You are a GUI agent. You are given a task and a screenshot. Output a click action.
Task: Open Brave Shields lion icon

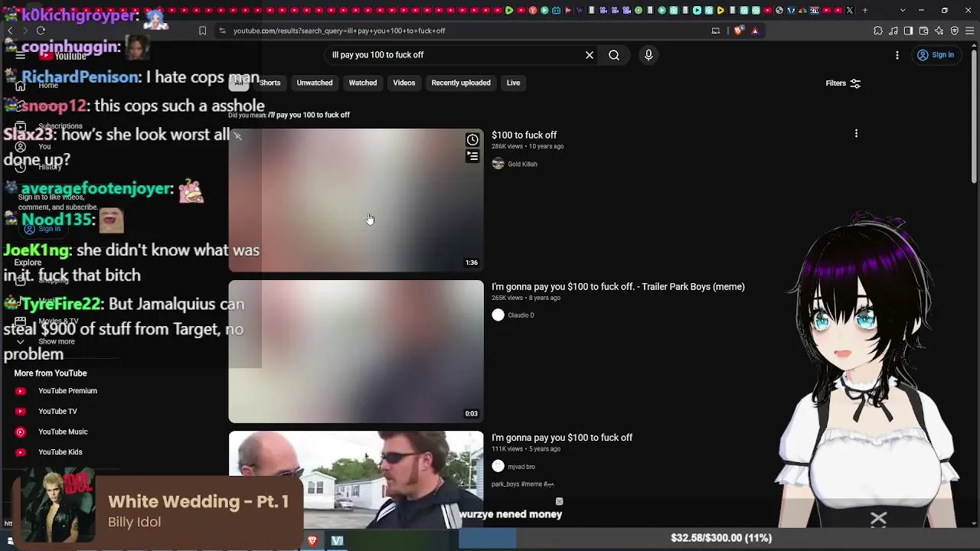pyautogui.click(x=738, y=31)
